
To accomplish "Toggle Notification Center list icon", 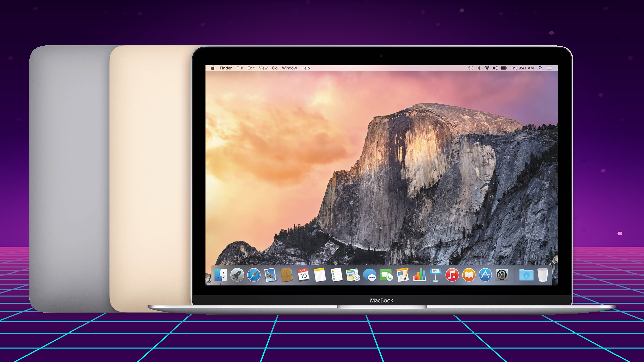I will click(550, 68).
